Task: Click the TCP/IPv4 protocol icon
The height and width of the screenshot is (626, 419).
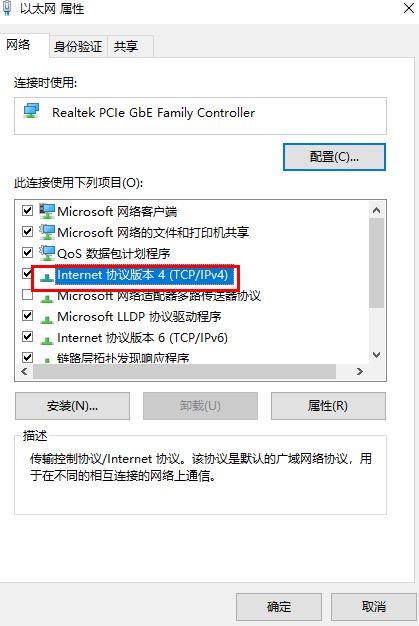Action: click(x=47, y=276)
